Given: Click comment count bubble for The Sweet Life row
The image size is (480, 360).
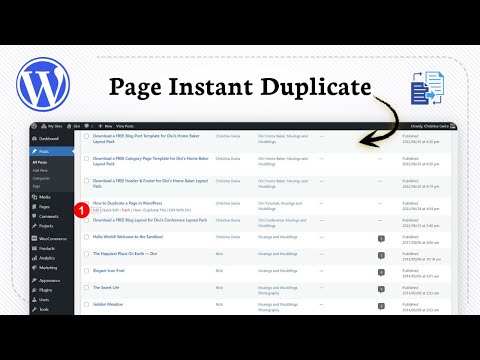Looking at the screenshot, I should point(381,289).
